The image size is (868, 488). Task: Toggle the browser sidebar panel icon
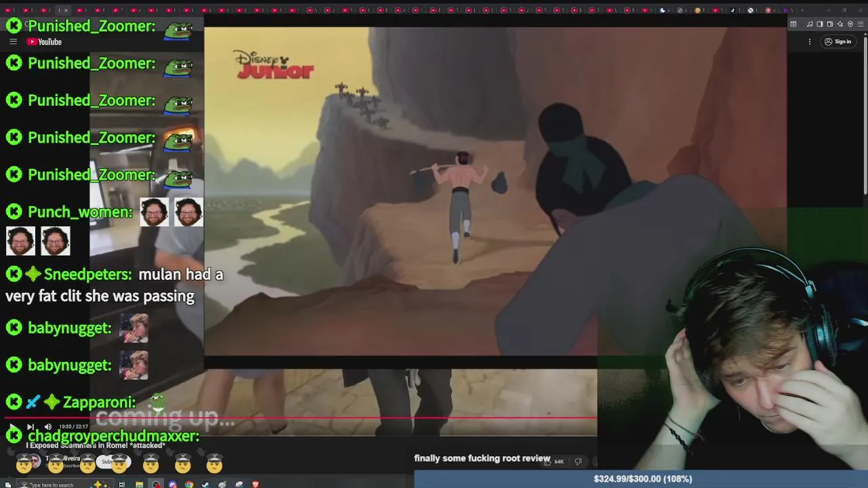click(819, 24)
